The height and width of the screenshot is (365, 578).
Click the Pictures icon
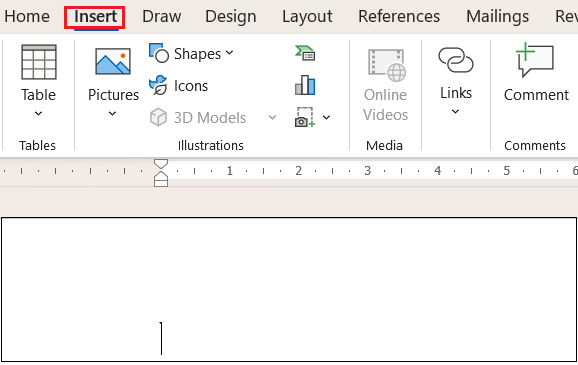click(113, 62)
